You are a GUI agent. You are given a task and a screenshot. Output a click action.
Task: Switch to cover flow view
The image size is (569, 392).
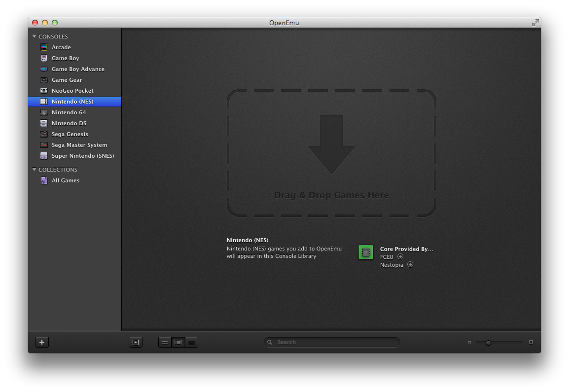tap(178, 342)
